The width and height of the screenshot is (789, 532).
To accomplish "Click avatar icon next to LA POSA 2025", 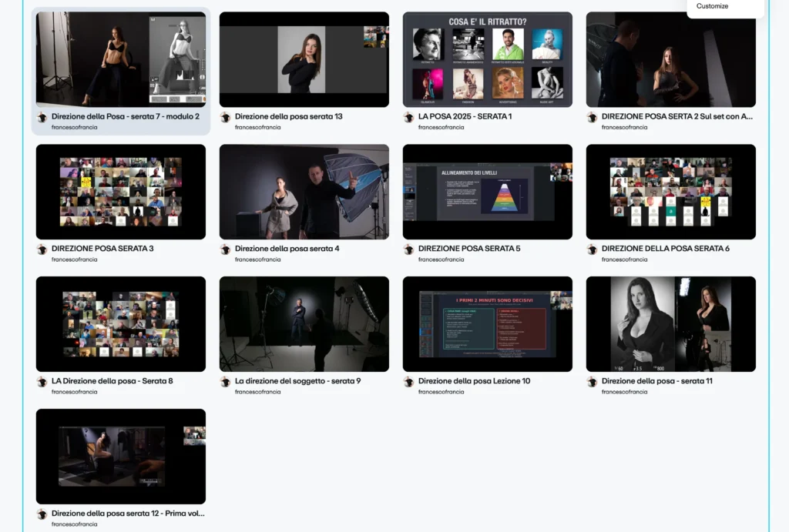I will [409, 117].
